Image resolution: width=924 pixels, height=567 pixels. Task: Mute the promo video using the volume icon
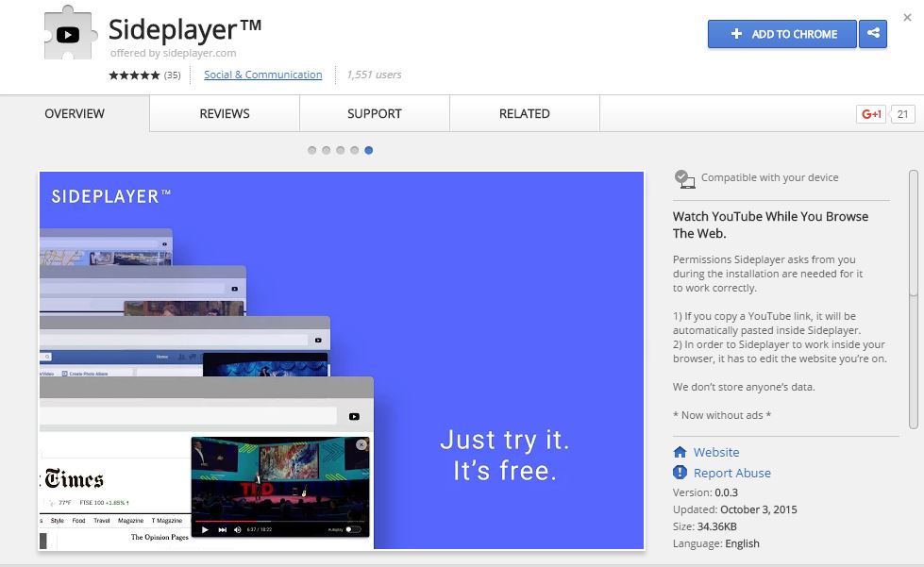coord(237,529)
